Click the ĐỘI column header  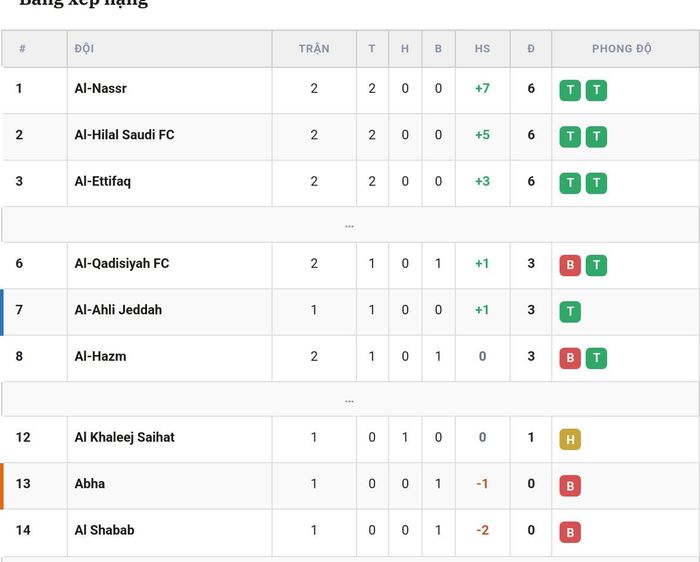(x=84, y=49)
